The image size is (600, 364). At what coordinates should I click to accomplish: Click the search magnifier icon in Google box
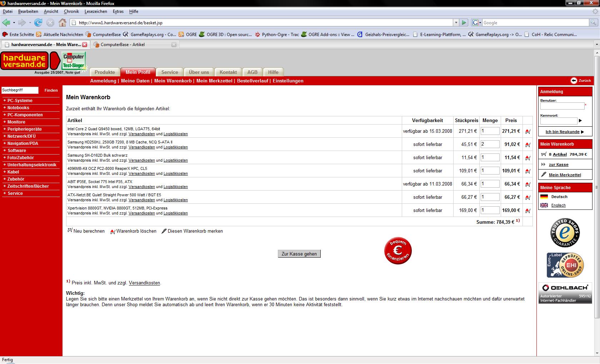[x=593, y=22]
